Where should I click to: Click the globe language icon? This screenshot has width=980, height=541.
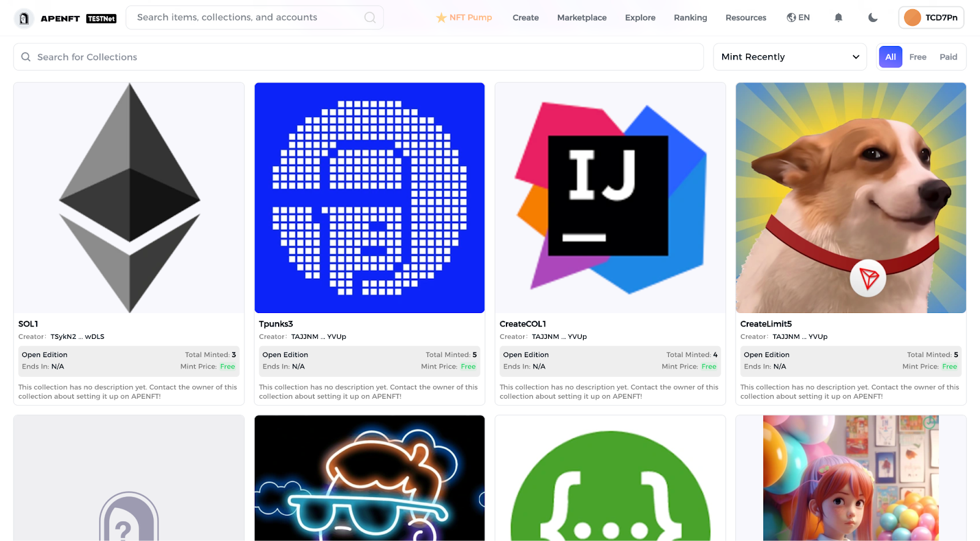(791, 18)
